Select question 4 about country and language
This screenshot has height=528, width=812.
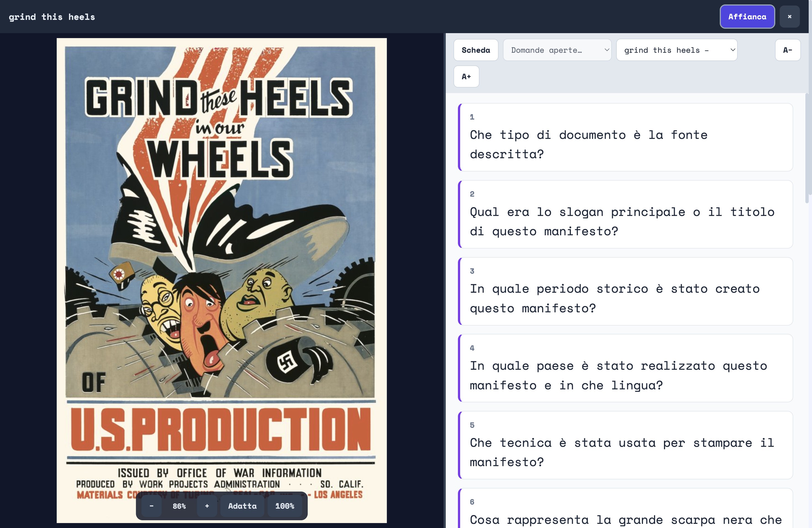pos(625,368)
